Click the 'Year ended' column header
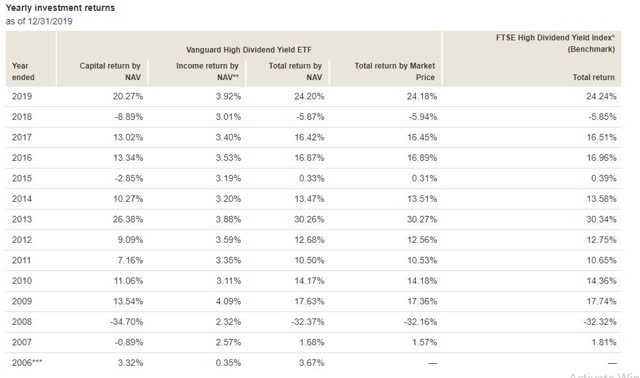Viewport: 640px width, 378px height. point(23,71)
